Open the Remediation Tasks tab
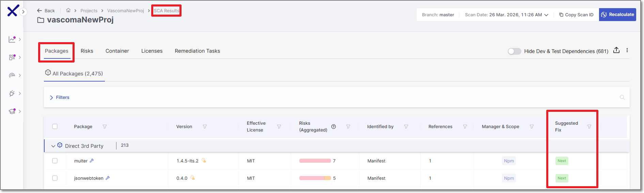Image resolution: width=644 pixels, height=193 pixels. click(197, 51)
